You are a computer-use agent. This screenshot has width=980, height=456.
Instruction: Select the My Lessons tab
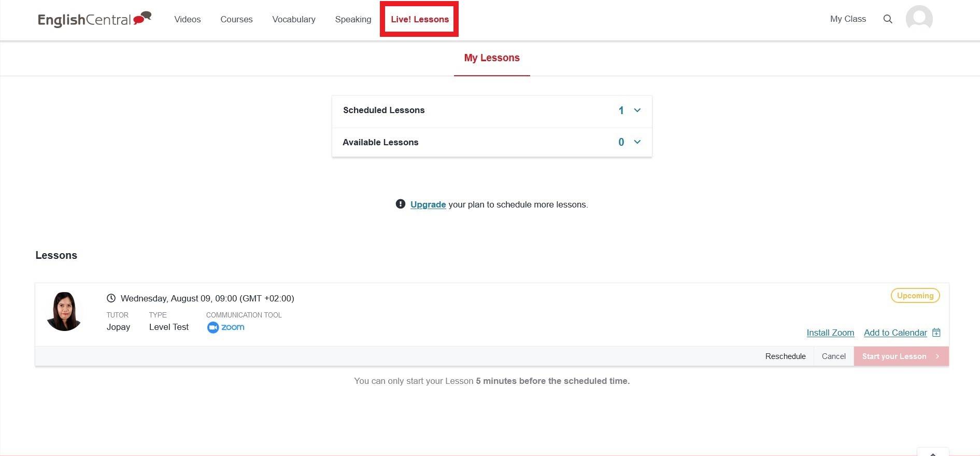coord(492,58)
